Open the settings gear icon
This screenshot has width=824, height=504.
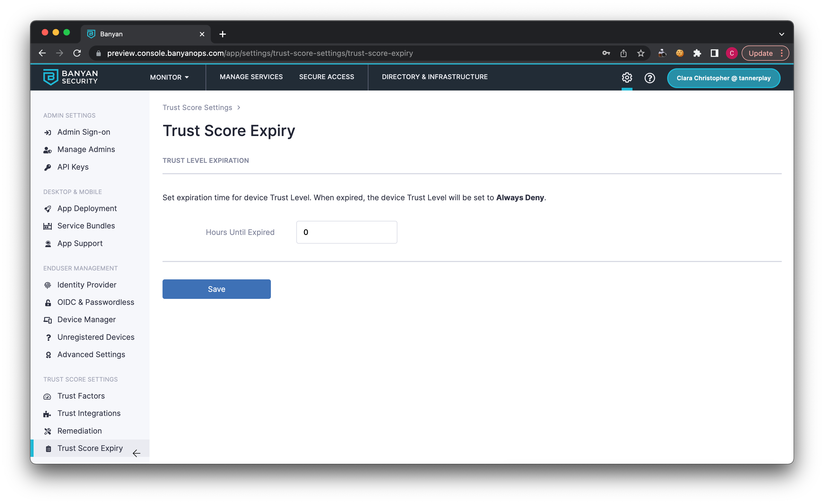(627, 77)
